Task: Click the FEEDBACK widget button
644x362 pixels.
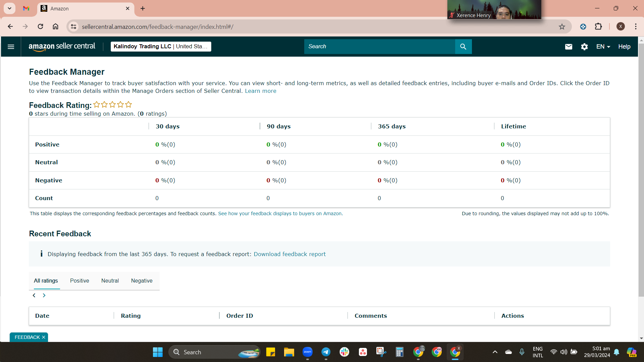Action: pyautogui.click(x=27, y=337)
